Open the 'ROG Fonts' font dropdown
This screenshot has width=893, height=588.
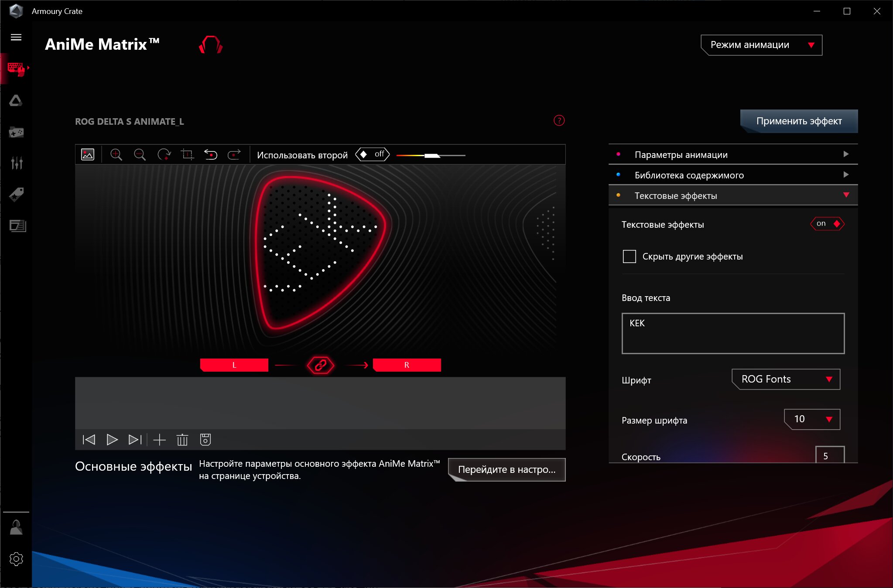click(x=786, y=379)
